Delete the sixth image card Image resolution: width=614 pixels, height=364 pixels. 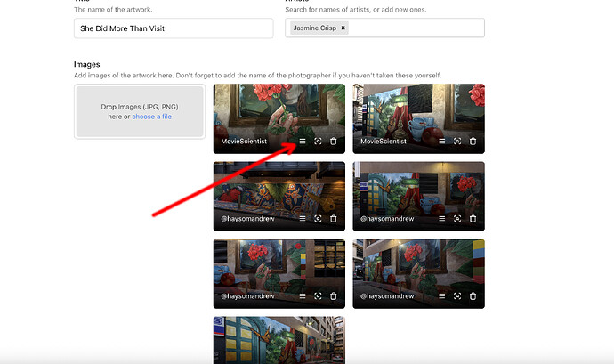tap(473, 295)
